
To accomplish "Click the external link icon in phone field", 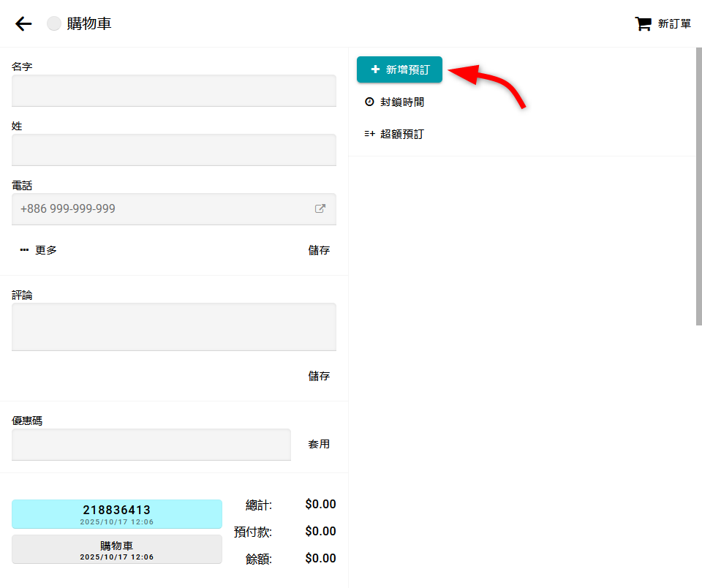I will coord(320,208).
